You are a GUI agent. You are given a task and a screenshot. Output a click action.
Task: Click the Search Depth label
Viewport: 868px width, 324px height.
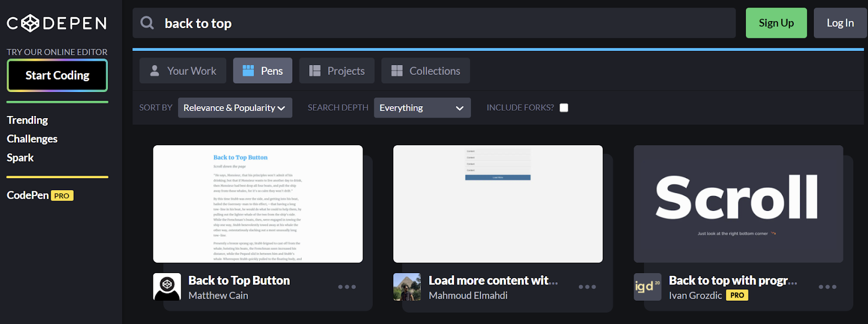[338, 108]
